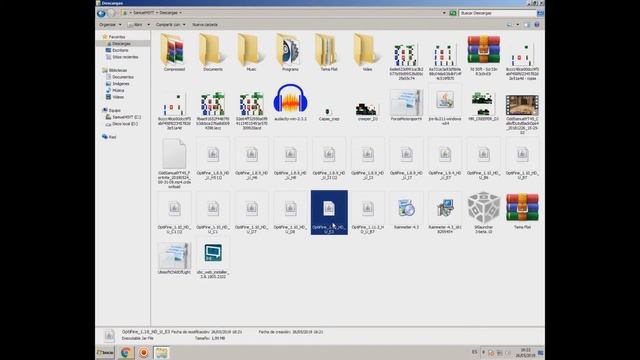Open Sitios recientes in the navigation pane

click(x=122, y=57)
